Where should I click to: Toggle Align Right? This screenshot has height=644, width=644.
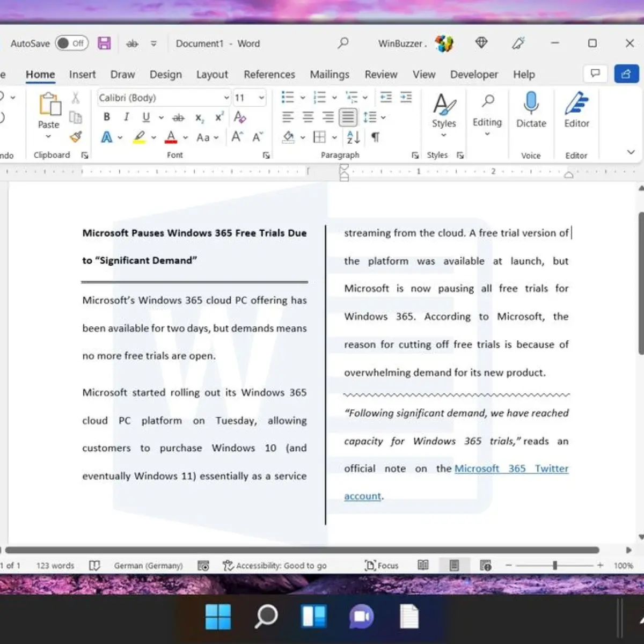point(328,117)
